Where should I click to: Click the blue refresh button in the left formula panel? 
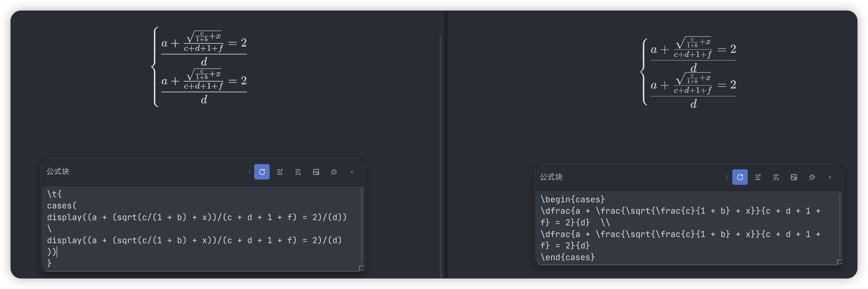pos(262,172)
